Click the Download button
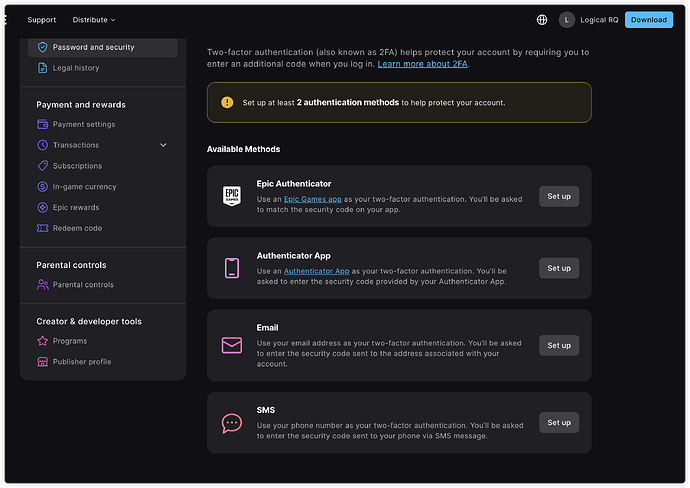Image resolution: width=690 pixels, height=488 pixels. pos(649,20)
